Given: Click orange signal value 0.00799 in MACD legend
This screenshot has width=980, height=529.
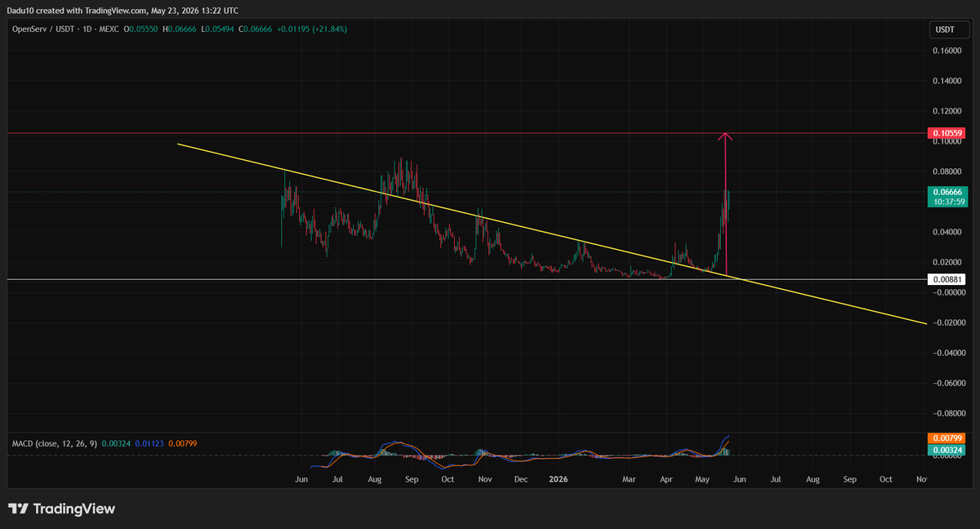Looking at the screenshot, I should (x=182, y=443).
